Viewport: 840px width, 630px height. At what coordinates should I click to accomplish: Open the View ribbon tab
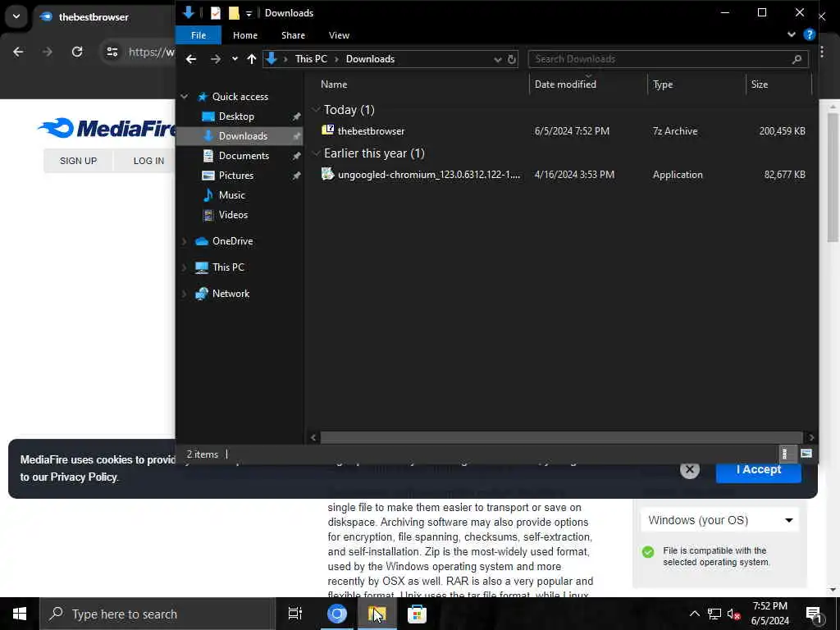(x=339, y=35)
